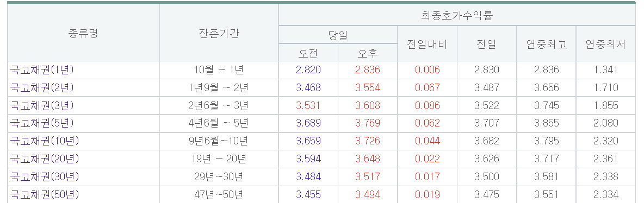This screenshot has width=644, height=203.
Task: Click day-over-day change 0.019
Action: tap(427, 194)
